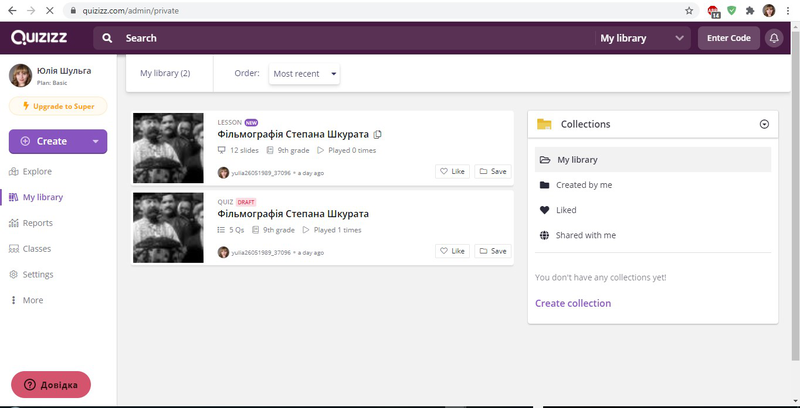This screenshot has width=800, height=408.
Task: Click the search magnifier icon
Action: click(108, 38)
